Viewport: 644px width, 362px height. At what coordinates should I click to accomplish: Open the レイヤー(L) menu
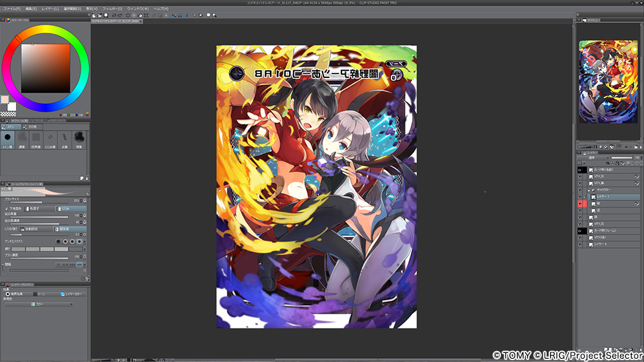[x=50, y=8]
